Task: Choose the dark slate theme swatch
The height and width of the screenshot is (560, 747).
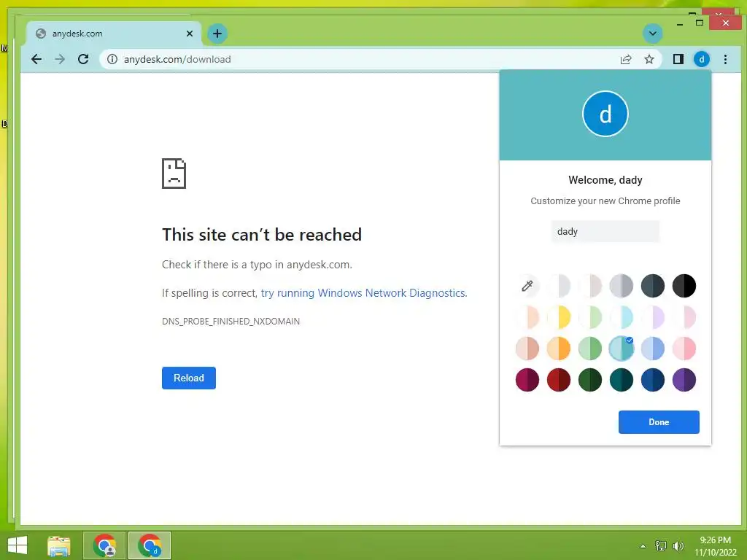Action: (653, 286)
